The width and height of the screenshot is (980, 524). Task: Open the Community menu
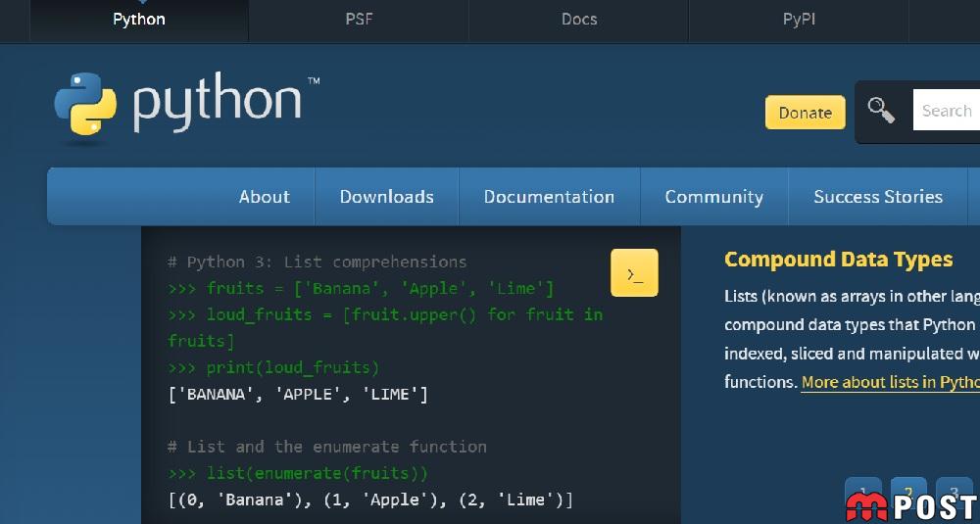point(713,197)
